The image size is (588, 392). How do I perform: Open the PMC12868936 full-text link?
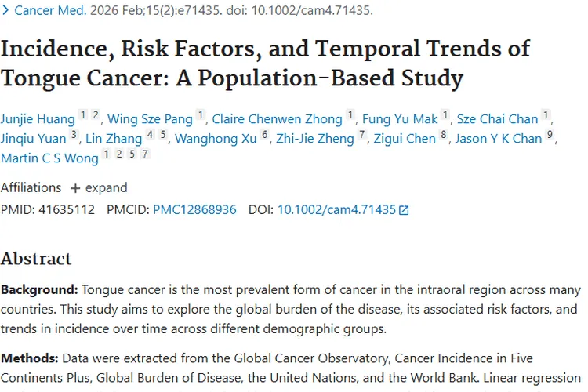[x=194, y=210]
